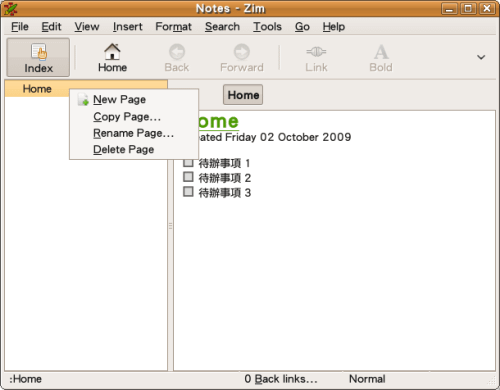Check the 待辦事項 1 checkbox
Screen dimensions: 500x390
coord(188,162)
